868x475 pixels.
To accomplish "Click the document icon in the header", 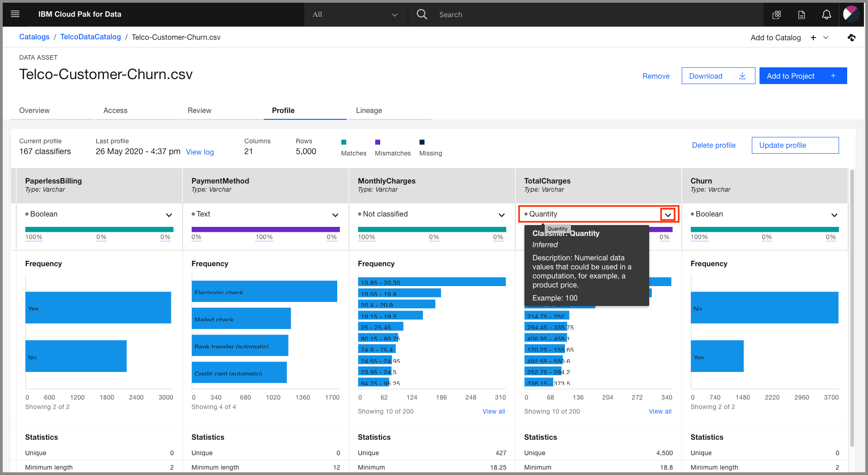I will tap(802, 14).
